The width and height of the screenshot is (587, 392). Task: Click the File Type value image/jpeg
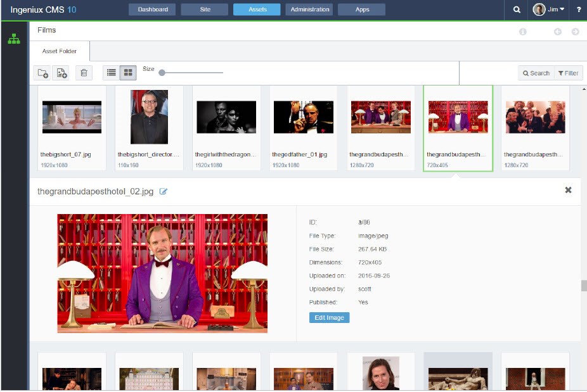coord(373,236)
